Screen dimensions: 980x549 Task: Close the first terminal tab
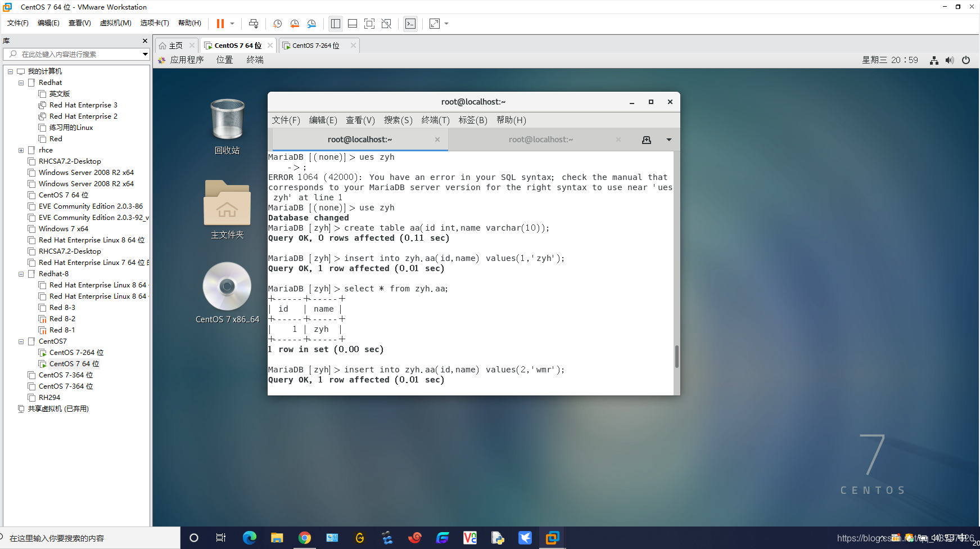tap(437, 139)
